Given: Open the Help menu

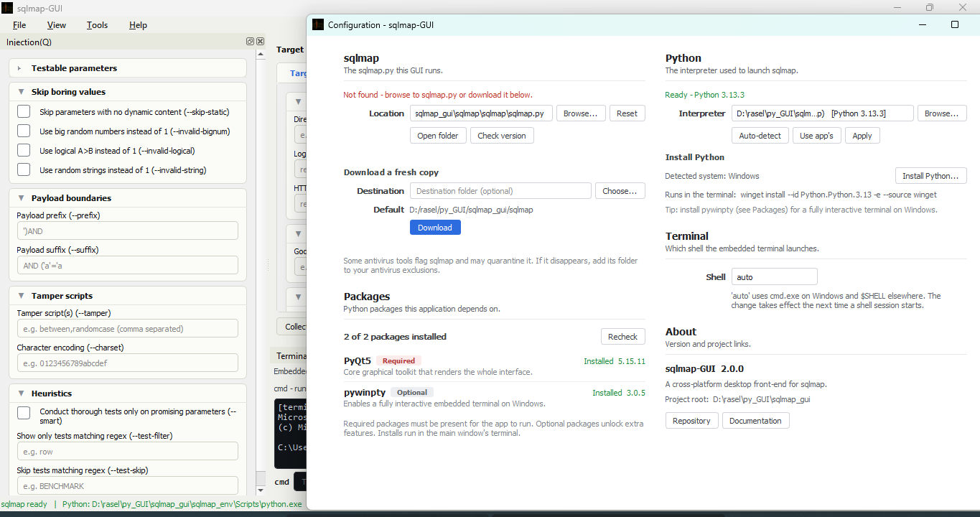Looking at the screenshot, I should click(138, 25).
